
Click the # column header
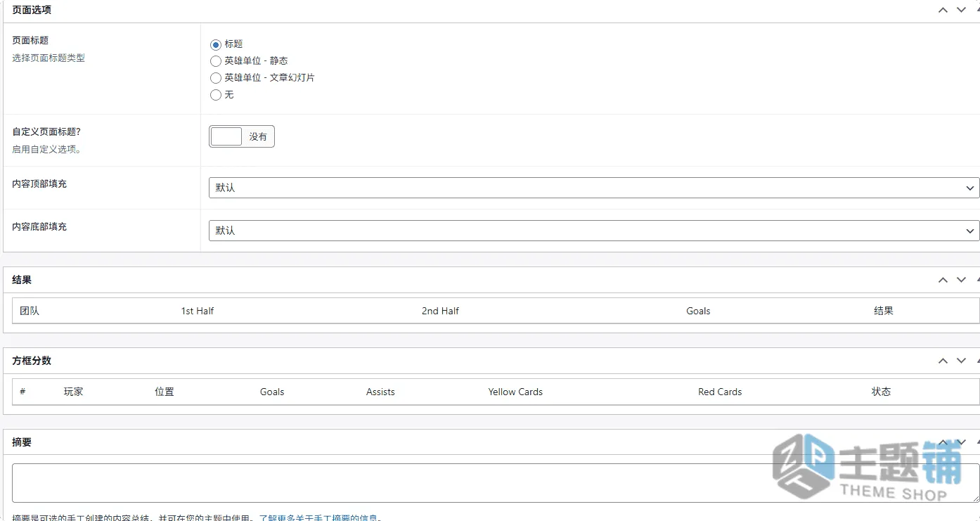tap(22, 392)
